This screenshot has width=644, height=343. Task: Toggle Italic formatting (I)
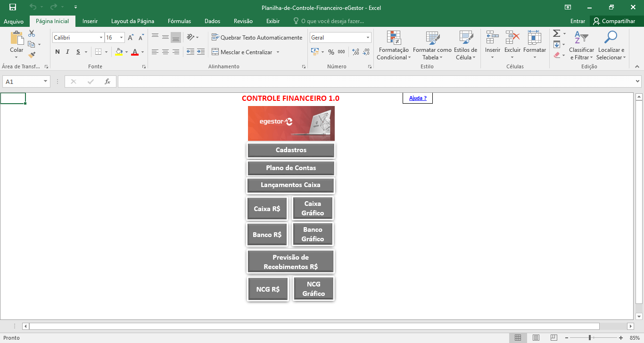(x=68, y=52)
